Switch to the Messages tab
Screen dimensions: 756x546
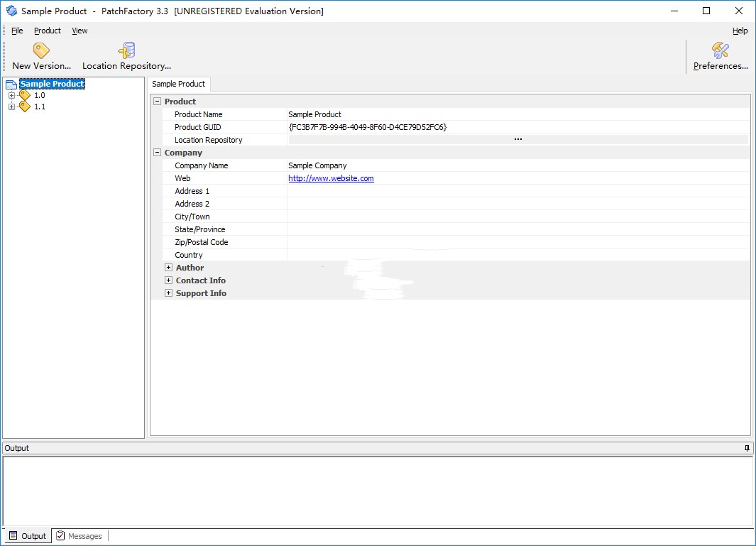click(79, 536)
